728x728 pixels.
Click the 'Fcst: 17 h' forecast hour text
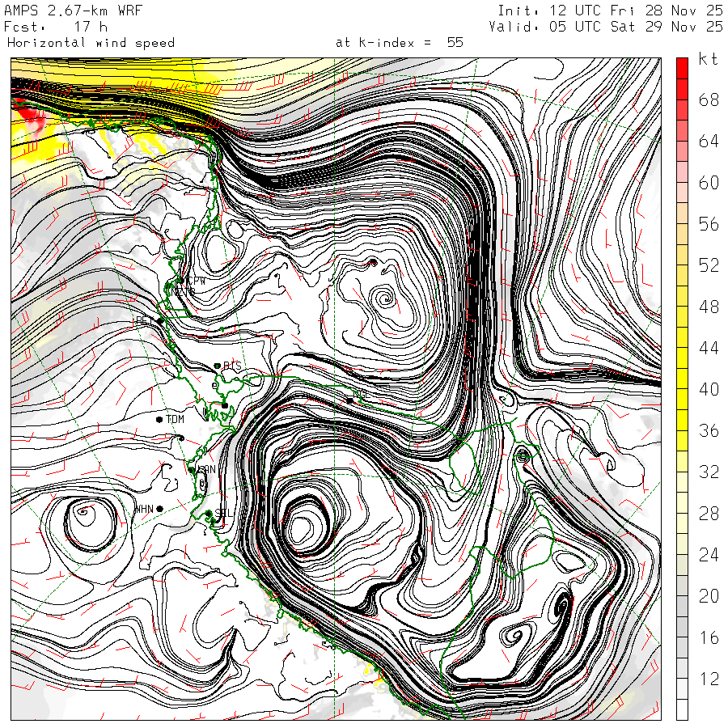tap(56, 27)
